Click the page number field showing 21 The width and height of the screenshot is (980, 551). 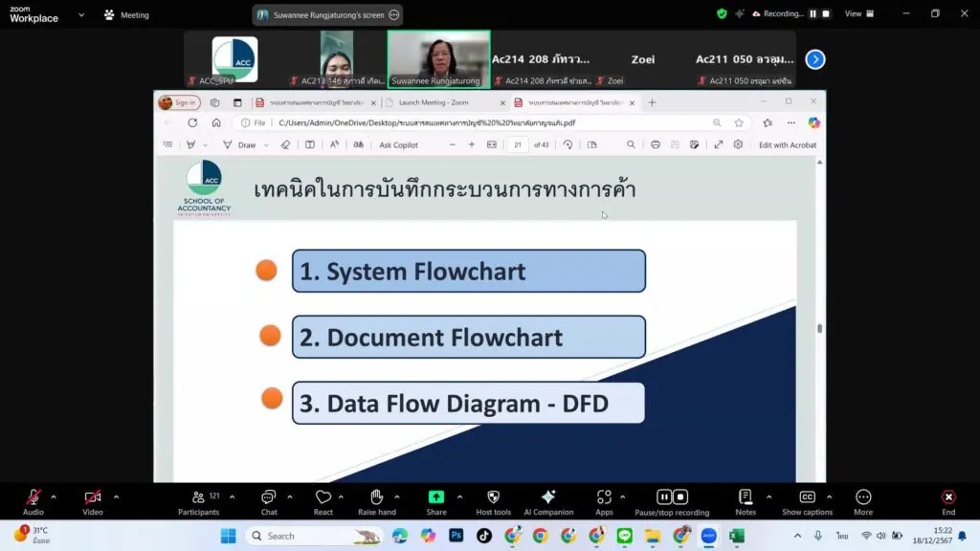[x=518, y=145]
